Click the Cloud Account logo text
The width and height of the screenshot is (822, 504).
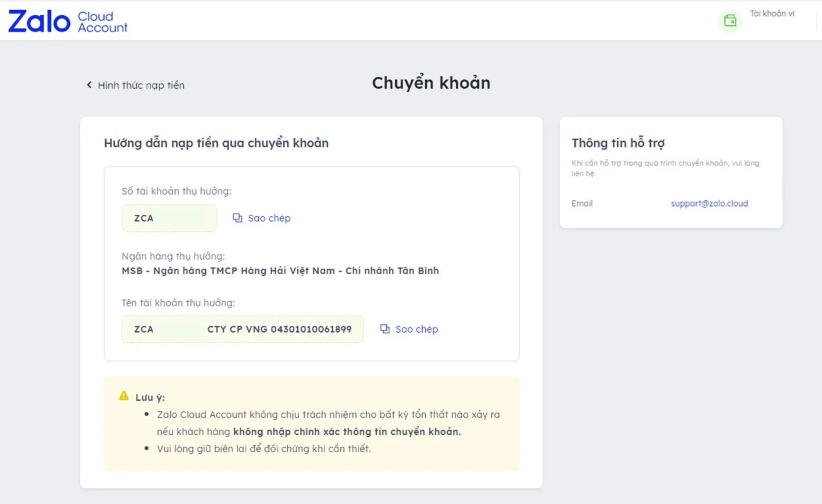(102, 21)
